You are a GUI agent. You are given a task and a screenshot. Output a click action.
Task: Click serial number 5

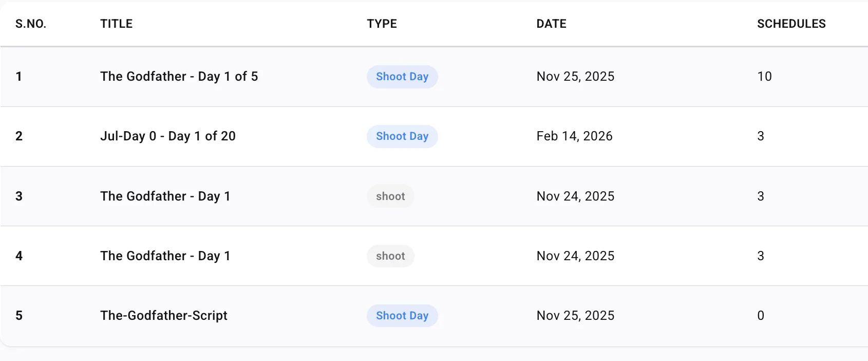[19, 316]
